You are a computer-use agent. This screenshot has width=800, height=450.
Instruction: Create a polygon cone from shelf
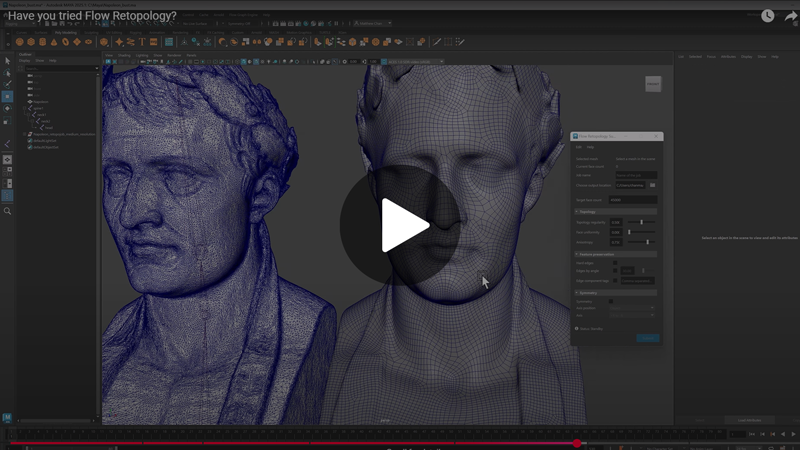coord(54,42)
